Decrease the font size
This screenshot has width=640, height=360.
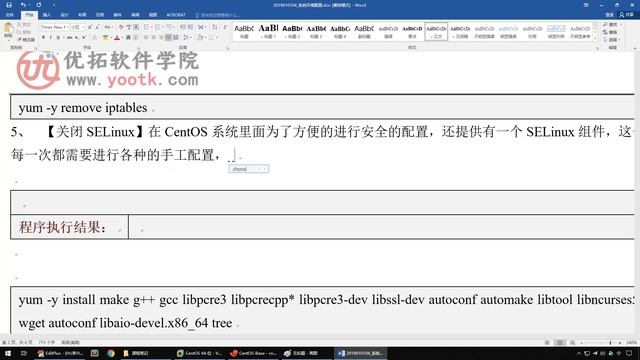click(x=97, y=27)
